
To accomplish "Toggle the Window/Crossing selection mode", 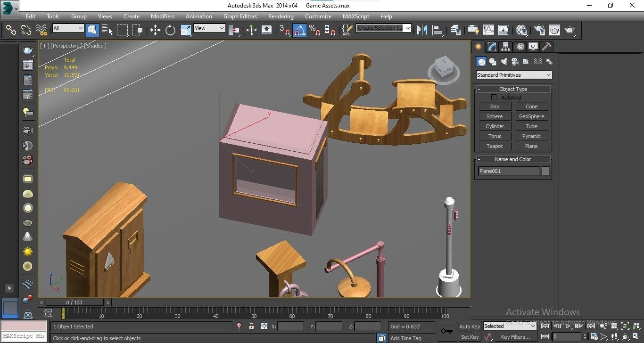I will (x=138, y=30).
